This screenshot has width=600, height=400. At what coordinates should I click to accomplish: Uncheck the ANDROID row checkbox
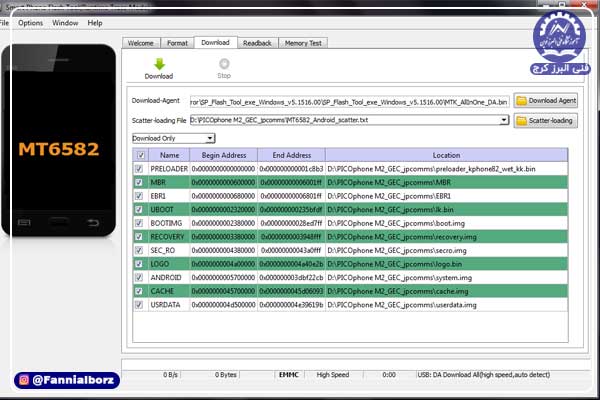click(139, 278)
